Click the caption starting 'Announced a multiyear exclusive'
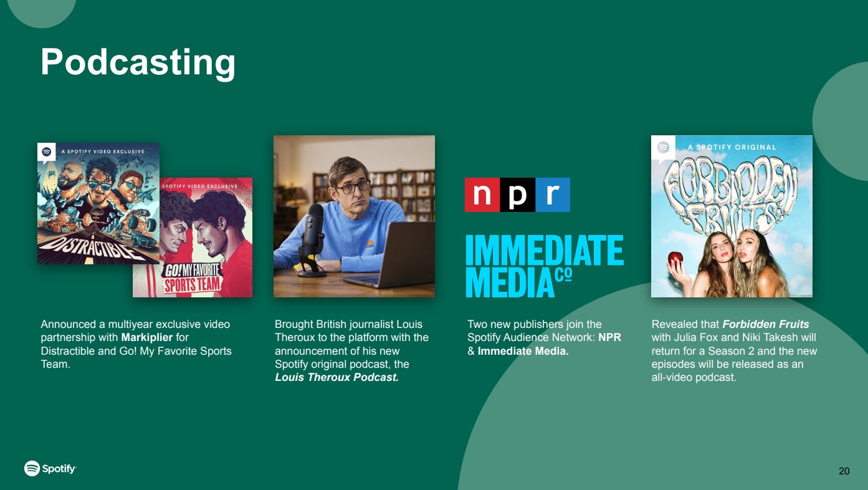This screenshot has height=490, width=868. pos(136,344)
